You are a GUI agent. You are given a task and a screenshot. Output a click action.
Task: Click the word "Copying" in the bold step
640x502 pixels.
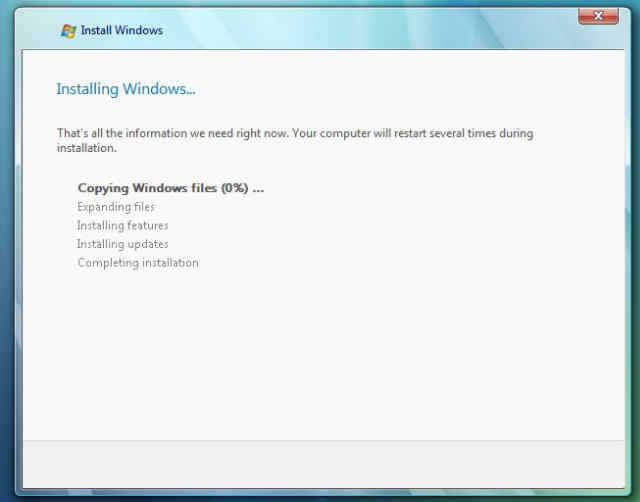pos(104,187)
